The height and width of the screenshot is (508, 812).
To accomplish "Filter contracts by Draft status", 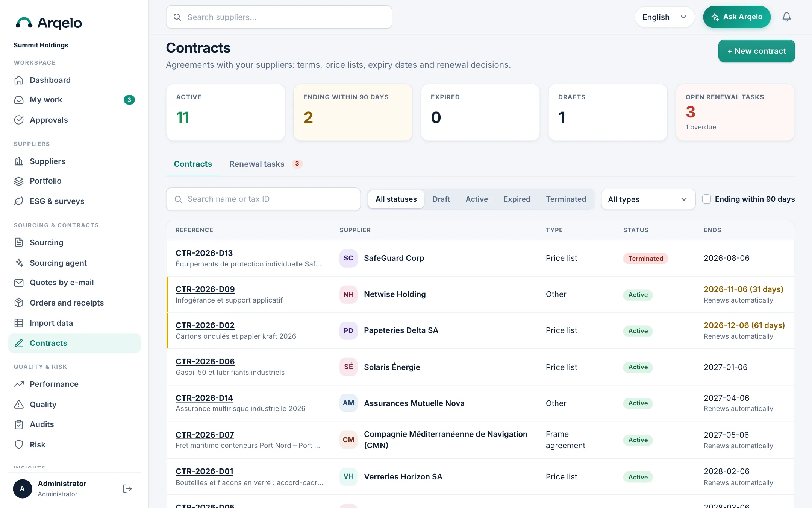I will (x=441, y=199).
